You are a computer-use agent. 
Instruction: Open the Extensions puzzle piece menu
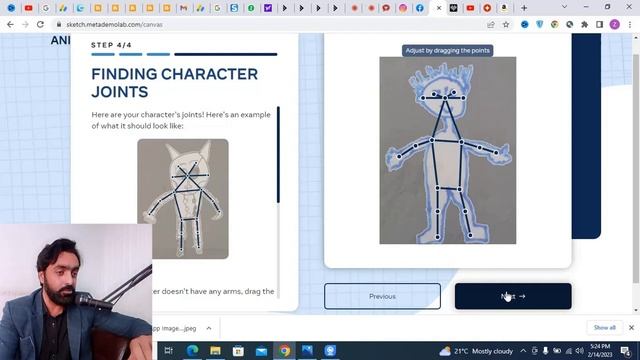[584, 24]
